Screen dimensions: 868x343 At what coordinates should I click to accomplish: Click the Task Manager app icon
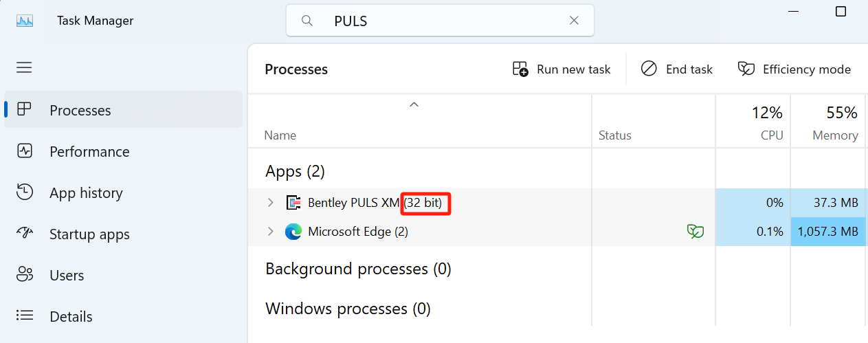tap(25, 21)
